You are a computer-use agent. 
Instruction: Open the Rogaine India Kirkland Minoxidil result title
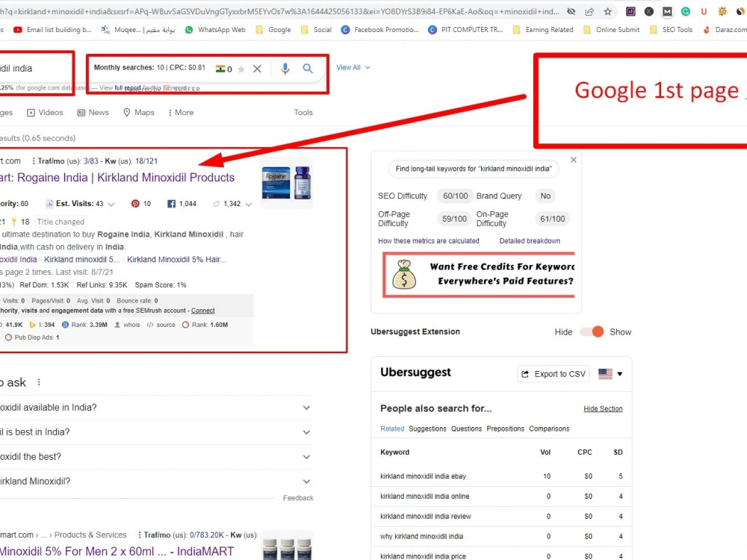coord(117,178)
